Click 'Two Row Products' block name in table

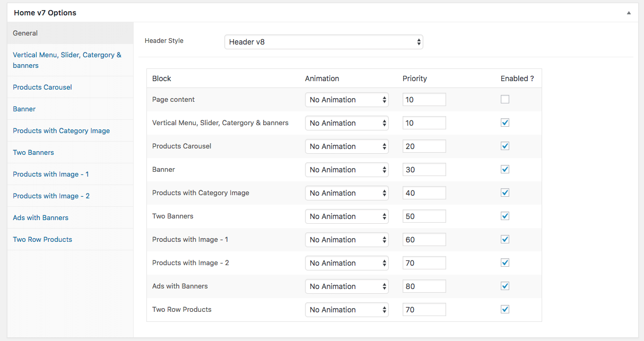tap(182, 309)
